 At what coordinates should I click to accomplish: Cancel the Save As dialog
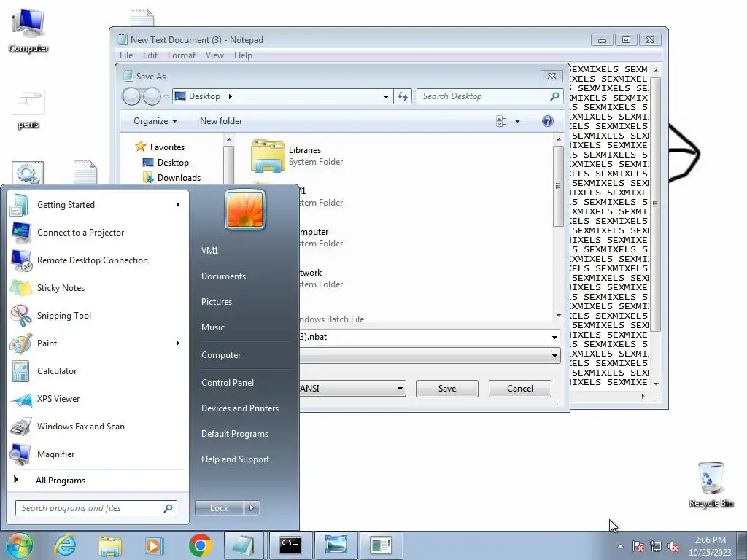[x=519, y=389]
